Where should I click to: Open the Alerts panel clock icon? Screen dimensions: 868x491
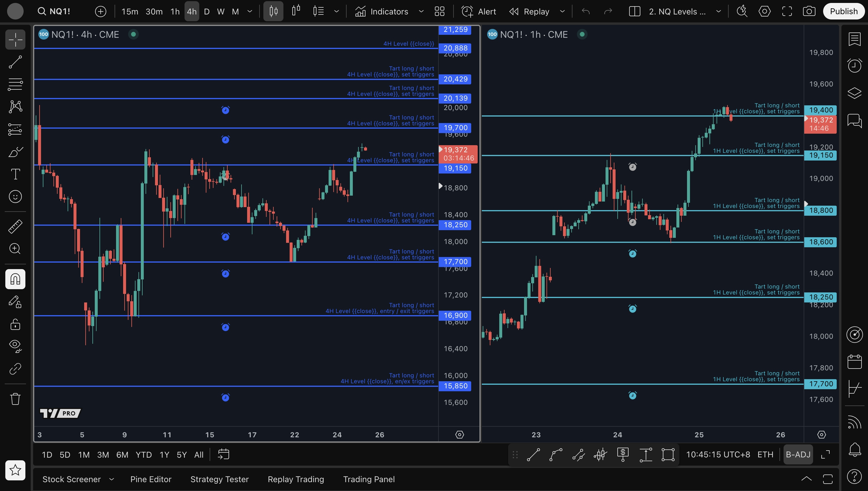point(854,66)
